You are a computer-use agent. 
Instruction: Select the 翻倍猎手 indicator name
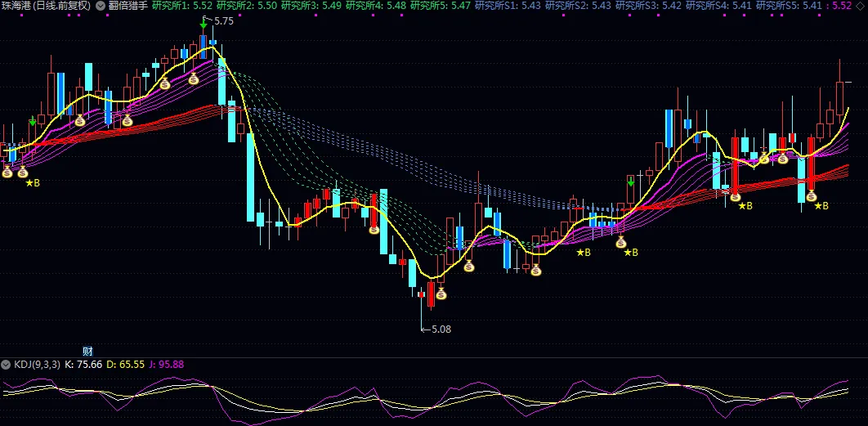pos(128,6)
